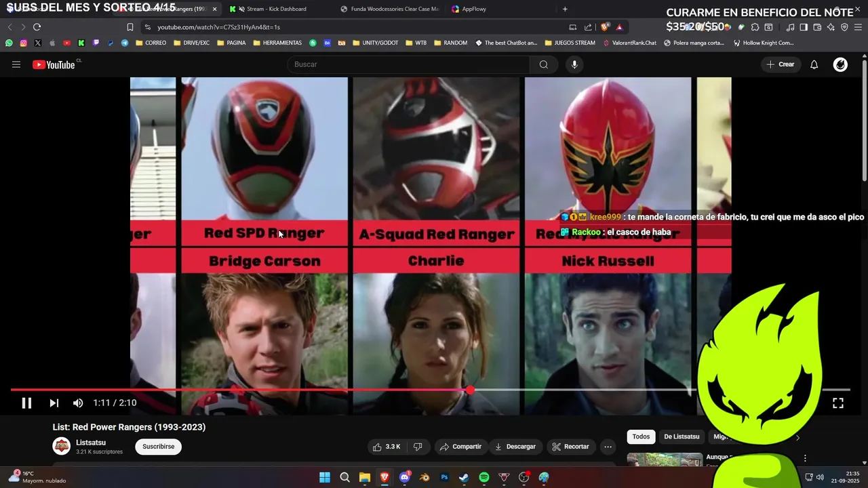This screenshot has width=868, height=488.
Task: Open the JUEGOS STREAM bookmarks folder
Action: click(570, 43)
